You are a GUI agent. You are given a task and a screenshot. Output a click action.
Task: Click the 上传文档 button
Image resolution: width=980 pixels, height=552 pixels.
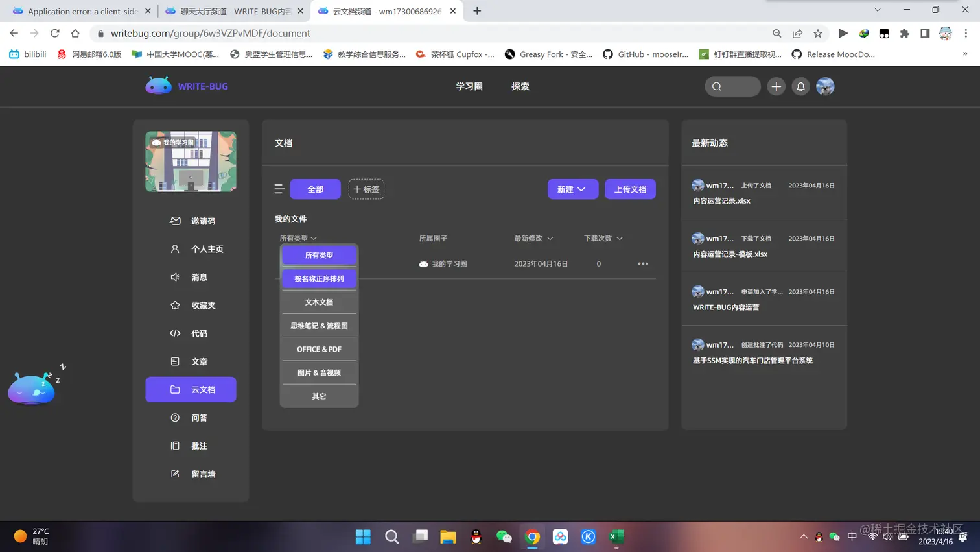click(x=630, y=189)
